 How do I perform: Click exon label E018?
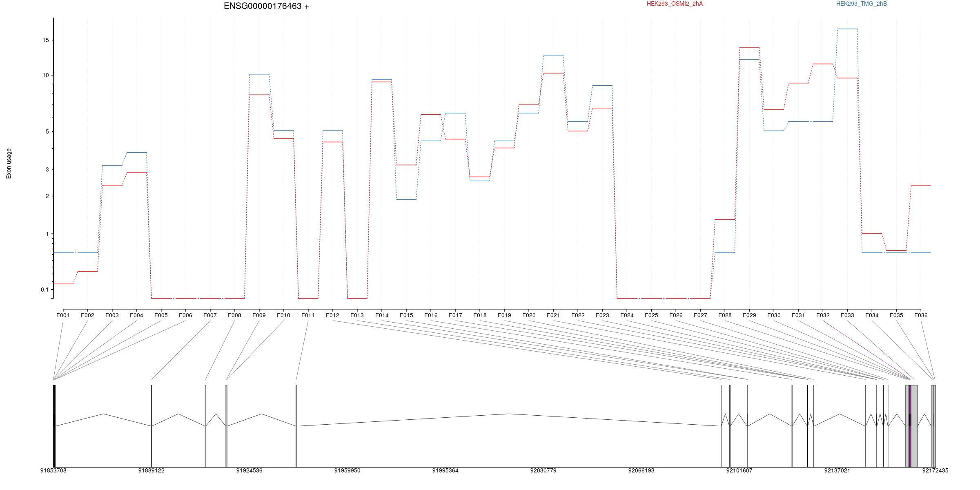tap(480, 315)
